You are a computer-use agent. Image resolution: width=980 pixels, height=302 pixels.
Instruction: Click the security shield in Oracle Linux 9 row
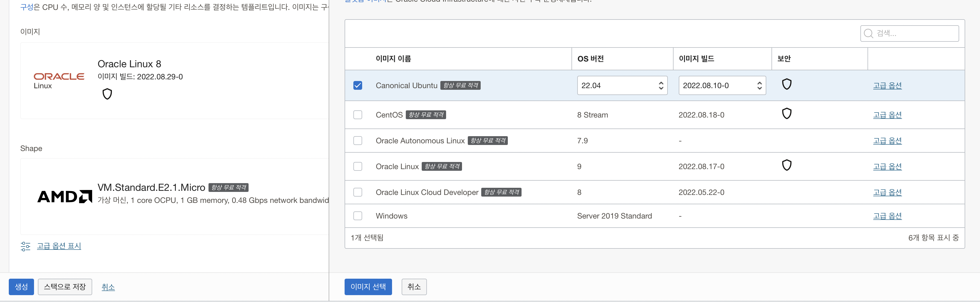(x=787, y=165)
